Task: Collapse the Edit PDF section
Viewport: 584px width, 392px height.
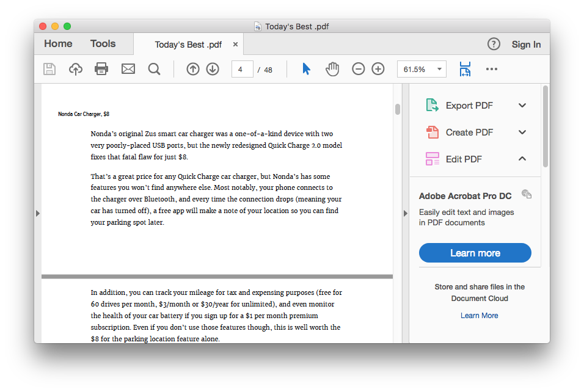Action: tap(522, 158)
